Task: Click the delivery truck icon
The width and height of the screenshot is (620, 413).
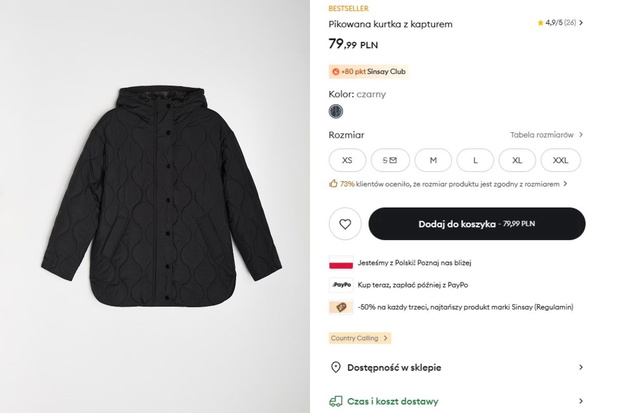Action: pyautogui.click(x=336, y=402)
